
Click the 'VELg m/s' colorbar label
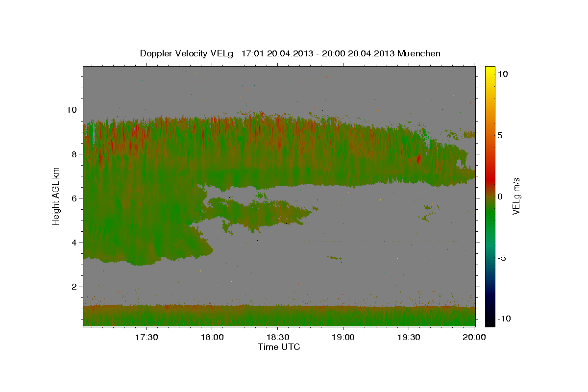tap(516, 196)
